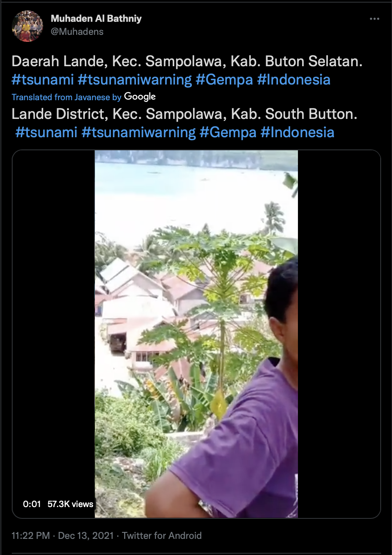392x555 pixels.
Task: Open the Muhaden Al Bathniy display name
Action: point(96,19)
